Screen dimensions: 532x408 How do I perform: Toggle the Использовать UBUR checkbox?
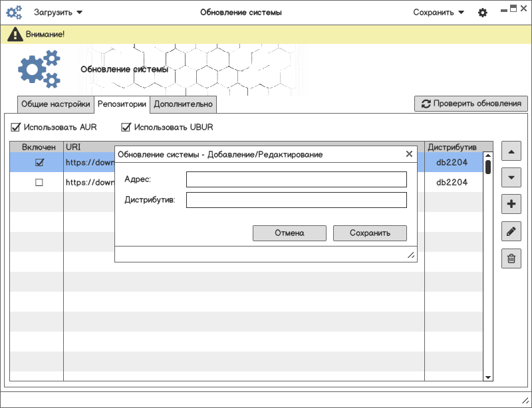pyautogui.click(x=126, y=127)
